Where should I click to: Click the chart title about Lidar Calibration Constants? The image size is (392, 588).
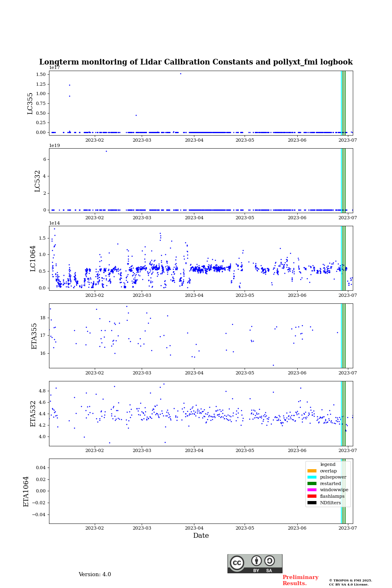point(196,62)
